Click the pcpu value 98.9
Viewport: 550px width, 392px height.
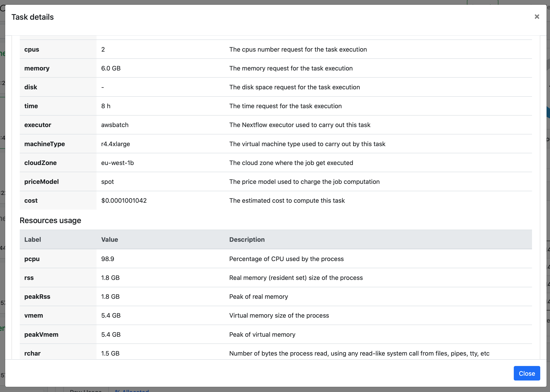coord(108,259)
